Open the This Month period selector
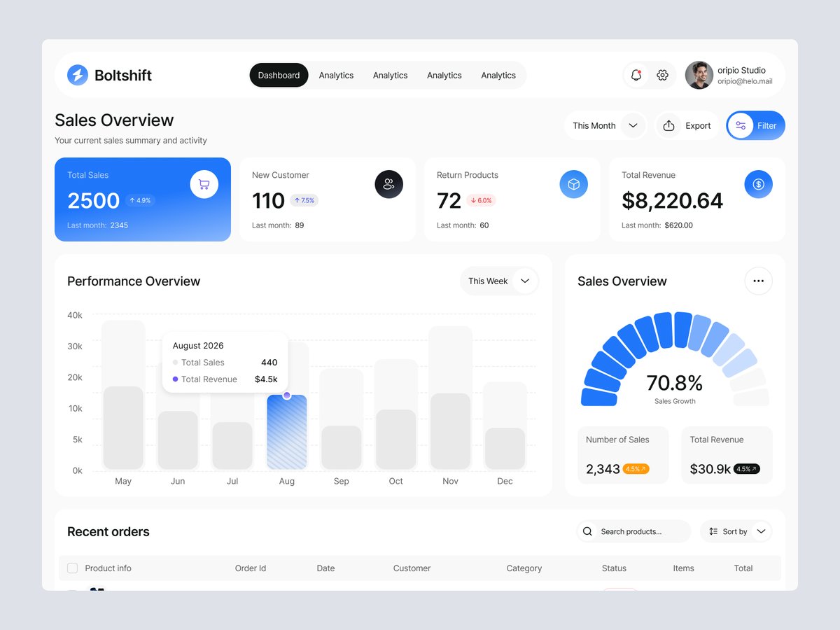840x630 pixels. click(x=605, y=126)
